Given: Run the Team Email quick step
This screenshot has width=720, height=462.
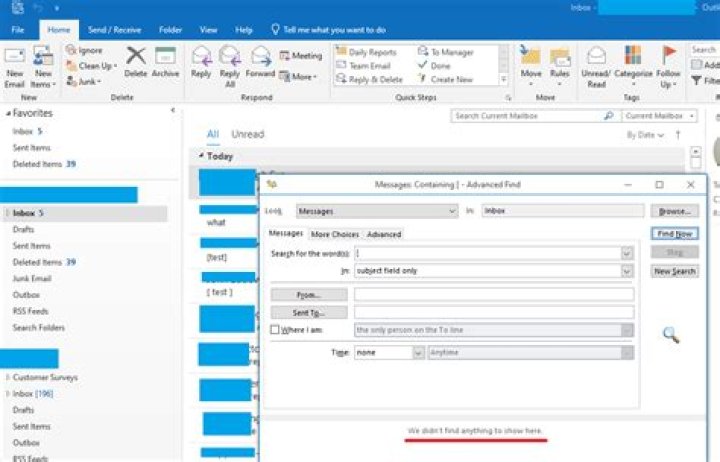Looking at the screenshot, I should (x=363, y=66).
